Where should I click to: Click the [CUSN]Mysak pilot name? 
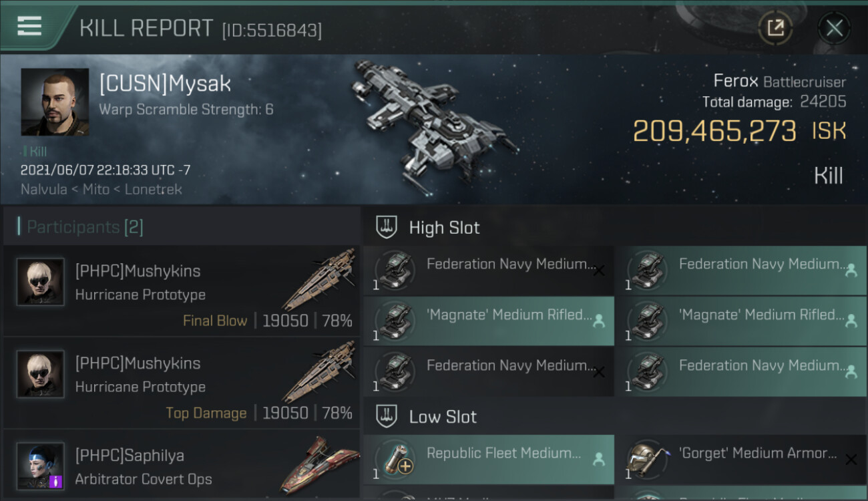(x=165, y=84)
